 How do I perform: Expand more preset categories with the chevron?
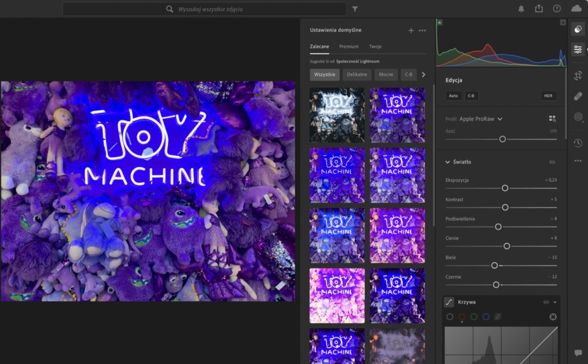click(x=423, y=74)
